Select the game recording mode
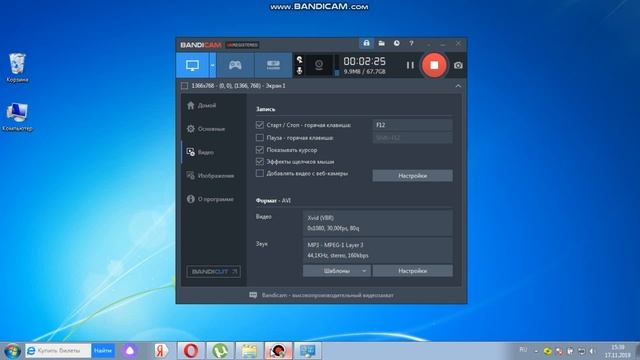Image resolution: width=640 pixels, height=360 pixels. pos(235,65)
